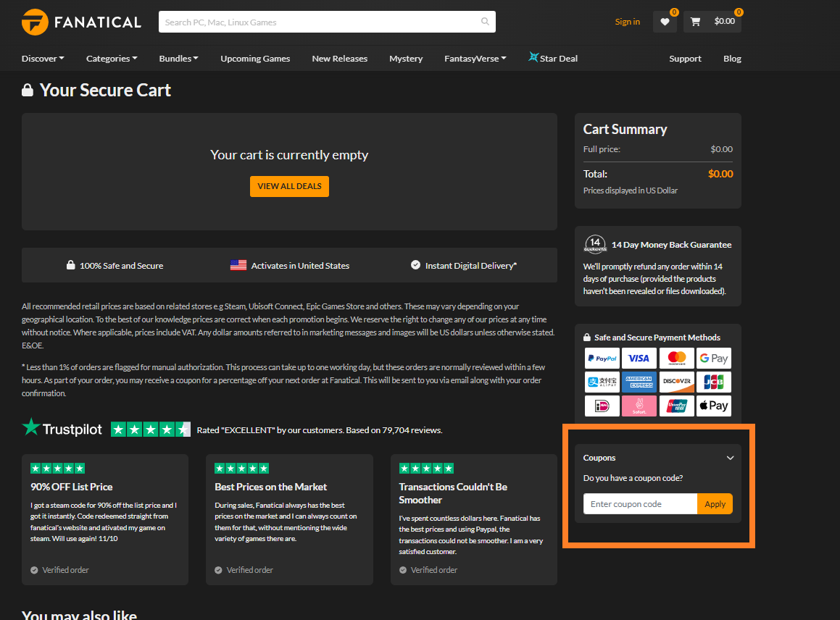Open the Categories dropdown menu
This screenshot has width=840, height=620.
pos(111,58)
